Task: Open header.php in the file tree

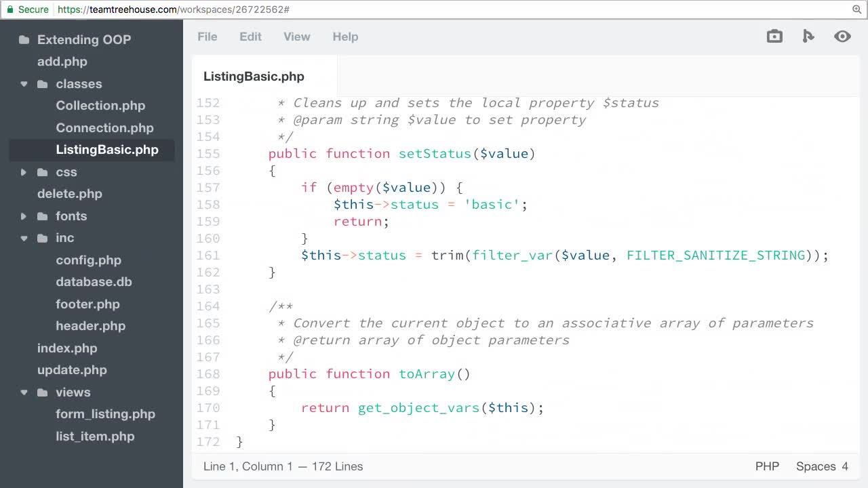Action: (91, 326)
